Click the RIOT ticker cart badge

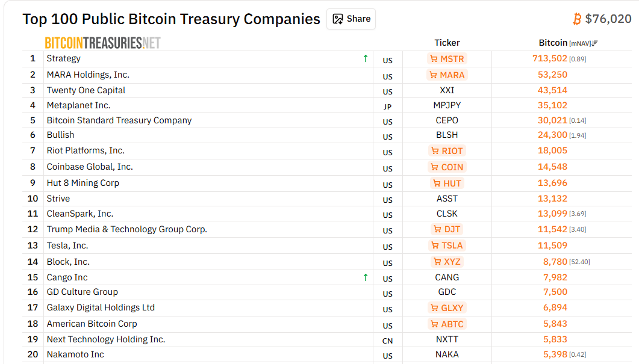(x=447, y=151)
